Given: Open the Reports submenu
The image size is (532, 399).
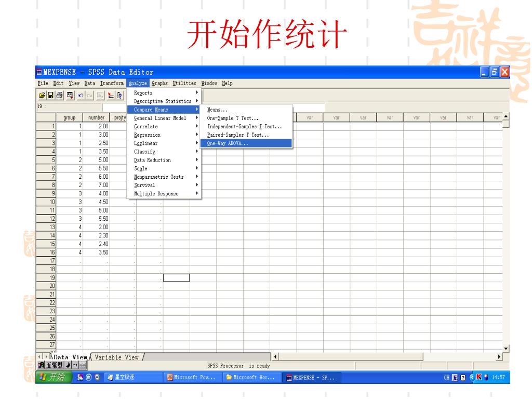Looking at the screenshot, I should [164, 92].
